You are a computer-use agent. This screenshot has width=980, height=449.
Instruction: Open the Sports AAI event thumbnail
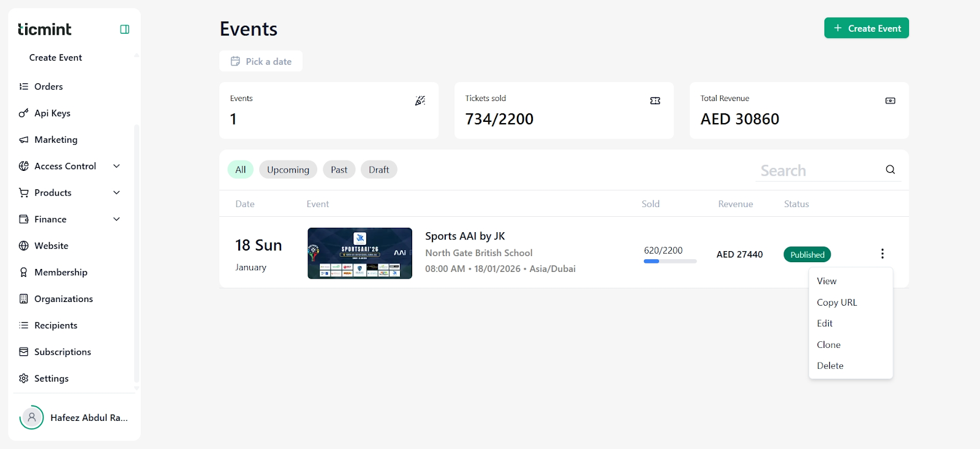click(360, 253)
